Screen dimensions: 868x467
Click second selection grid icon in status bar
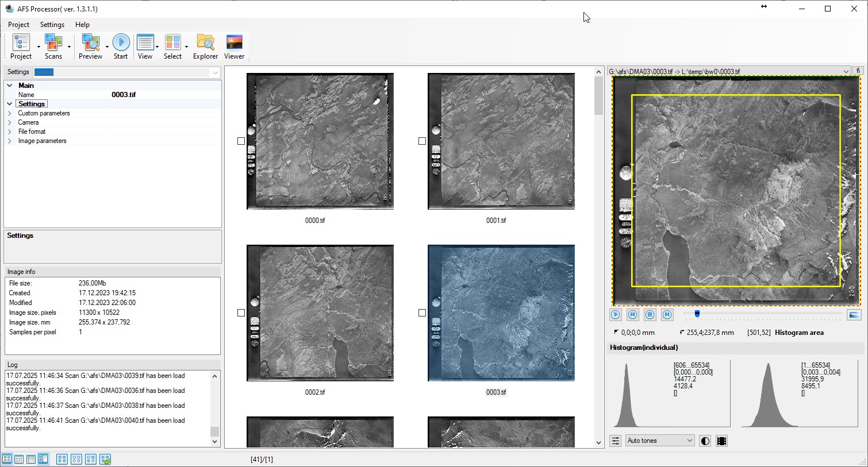coord(76,459)
